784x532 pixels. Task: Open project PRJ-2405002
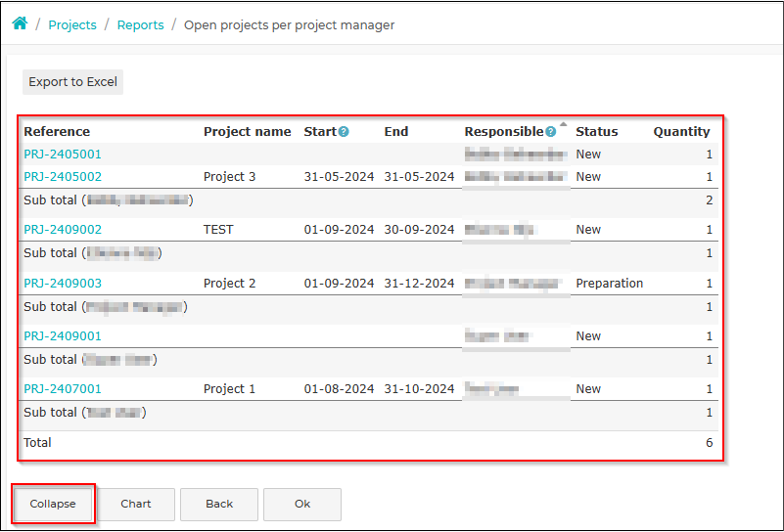(x=63, y=177)
